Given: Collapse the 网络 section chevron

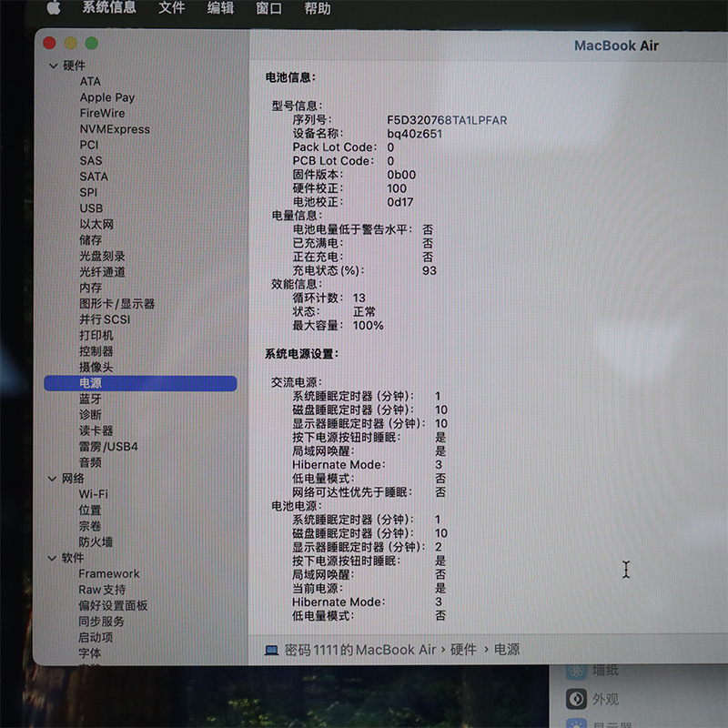Looking at the screenshot, I should tap(53, 479).
